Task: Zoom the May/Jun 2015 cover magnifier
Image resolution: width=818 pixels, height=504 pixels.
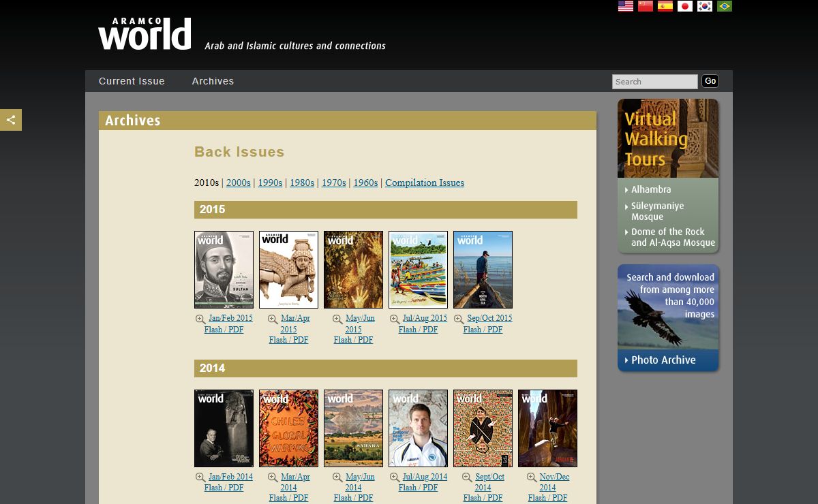Action: point(337,319)
